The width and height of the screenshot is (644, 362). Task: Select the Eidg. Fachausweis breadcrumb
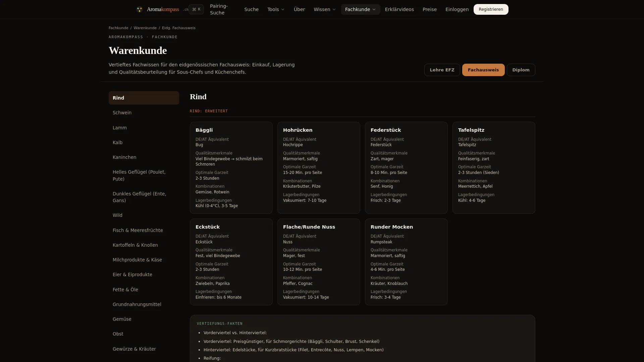pos(178,28)
